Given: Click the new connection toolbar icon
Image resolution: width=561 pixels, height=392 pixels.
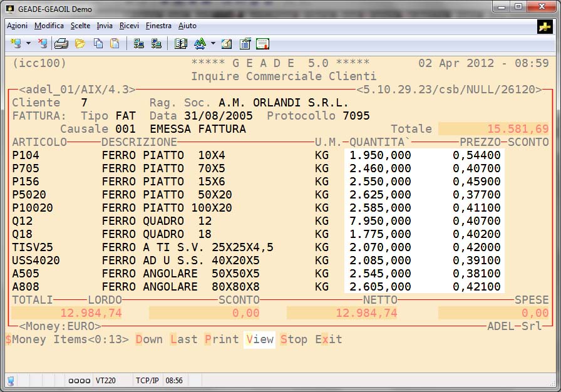Looking at the screenshot, I should [x=16, y=44].
